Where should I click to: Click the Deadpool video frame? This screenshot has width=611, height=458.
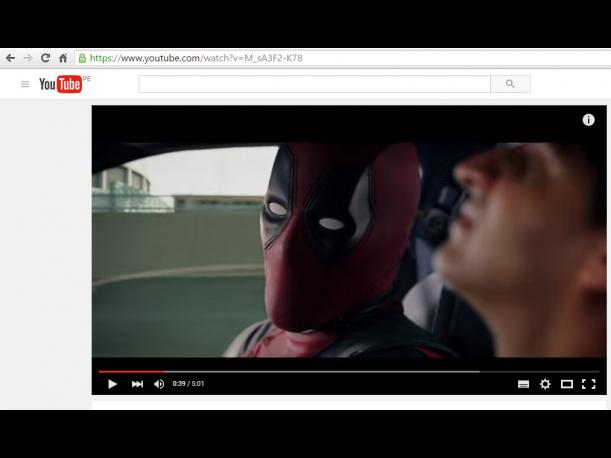pyautogui.click(x=349, y=250)
